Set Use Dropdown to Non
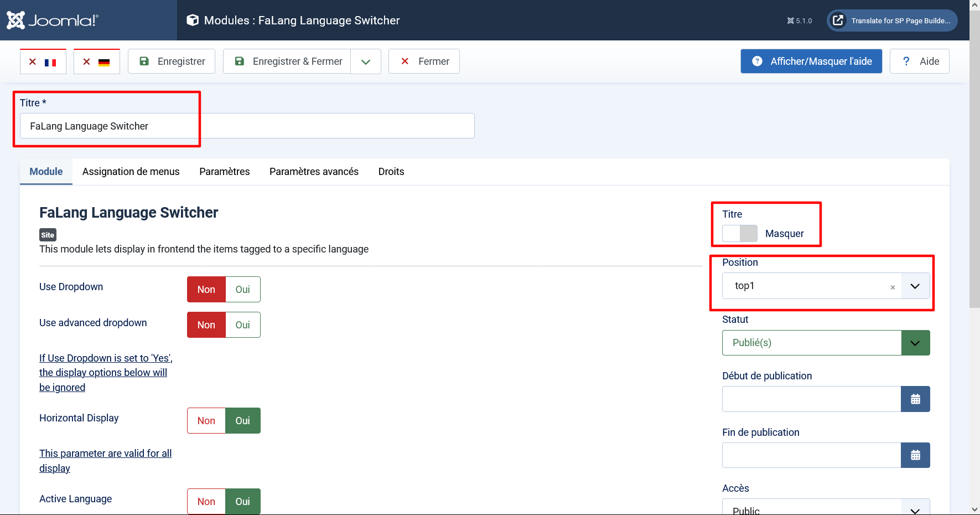The width and height of the screenshot is (980, 515). [206, 290]
